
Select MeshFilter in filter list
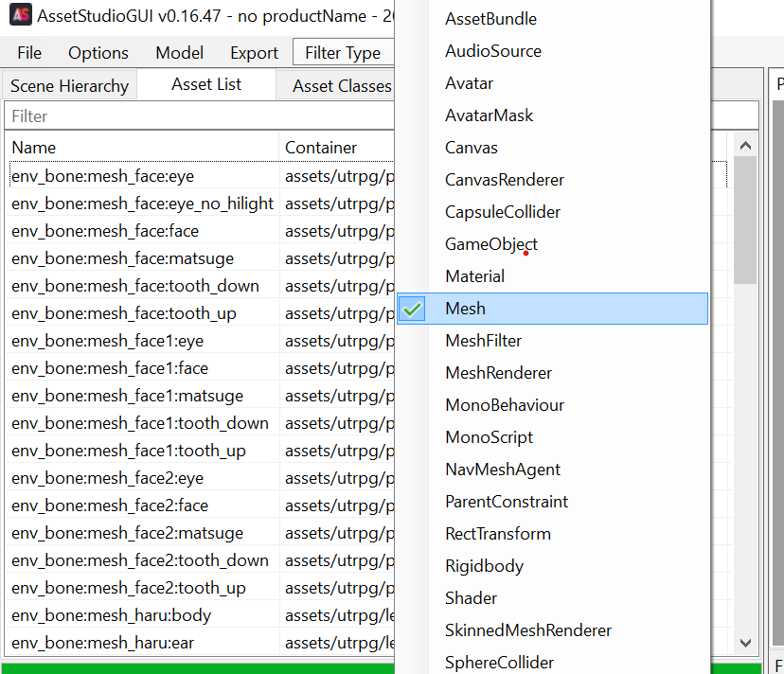(552, 341)
